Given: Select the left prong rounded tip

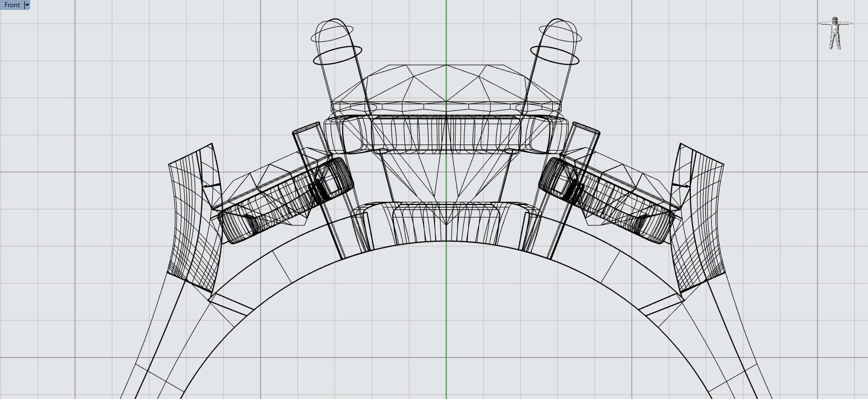Looking at the screenshot, I should [332, 29].
